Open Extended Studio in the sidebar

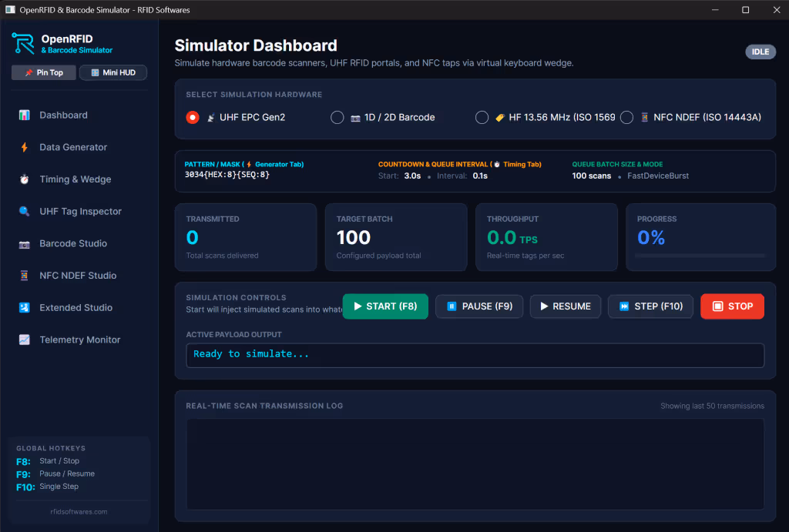point(79,308)
